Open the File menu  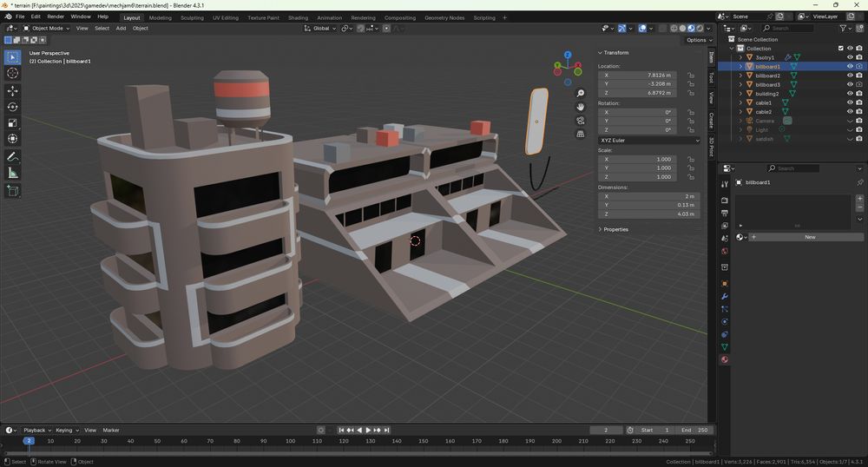pos(20,16)
